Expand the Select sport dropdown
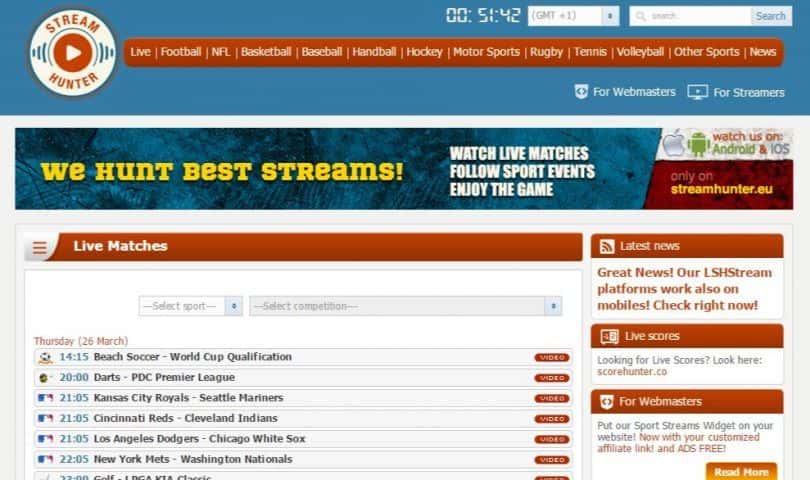 190,306
